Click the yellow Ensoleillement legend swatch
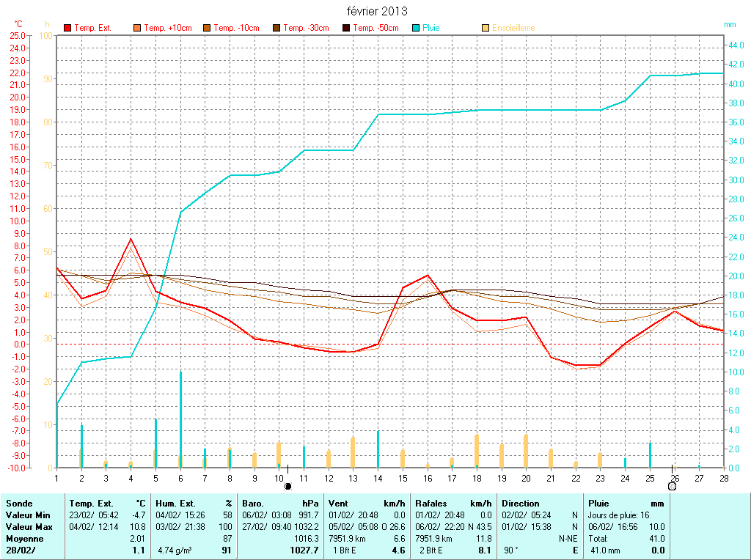The image size is (751, 560). tap(486, 28)
